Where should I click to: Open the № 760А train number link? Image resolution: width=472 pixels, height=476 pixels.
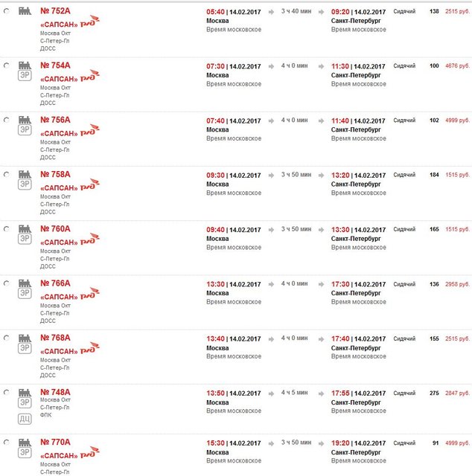pyautogui.click(x=55, y=229)
